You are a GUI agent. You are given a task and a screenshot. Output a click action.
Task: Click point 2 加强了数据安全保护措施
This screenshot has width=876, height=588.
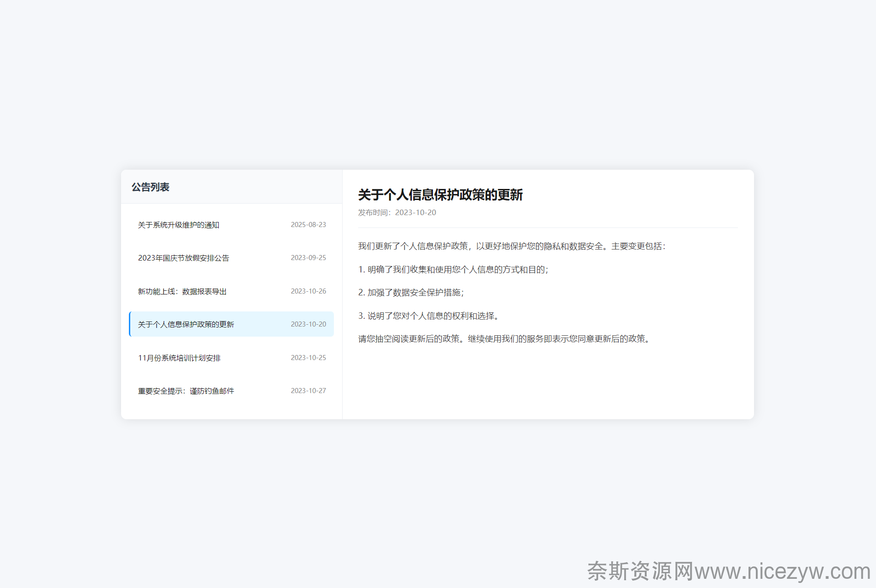411,293
